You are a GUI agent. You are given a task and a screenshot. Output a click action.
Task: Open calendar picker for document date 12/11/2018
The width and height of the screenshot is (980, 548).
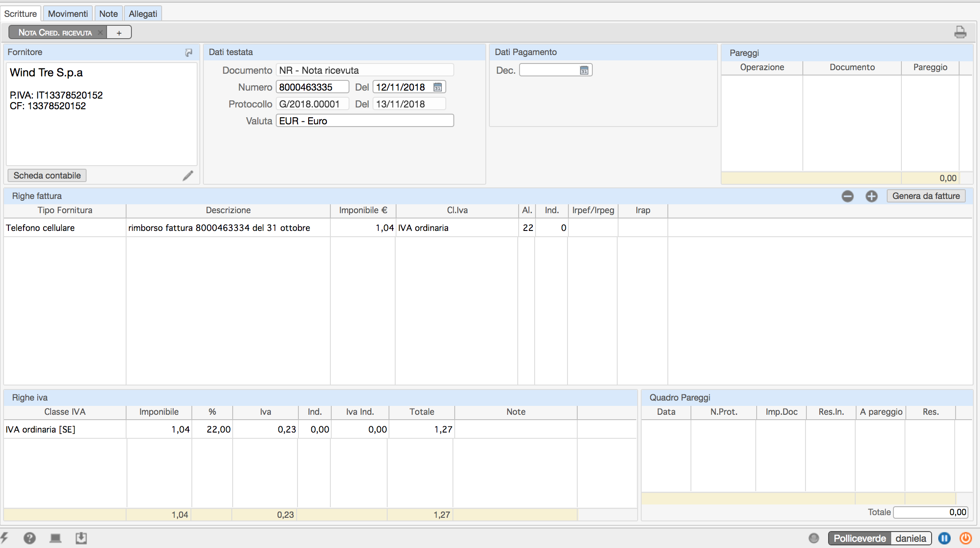[x=437, y=87]
